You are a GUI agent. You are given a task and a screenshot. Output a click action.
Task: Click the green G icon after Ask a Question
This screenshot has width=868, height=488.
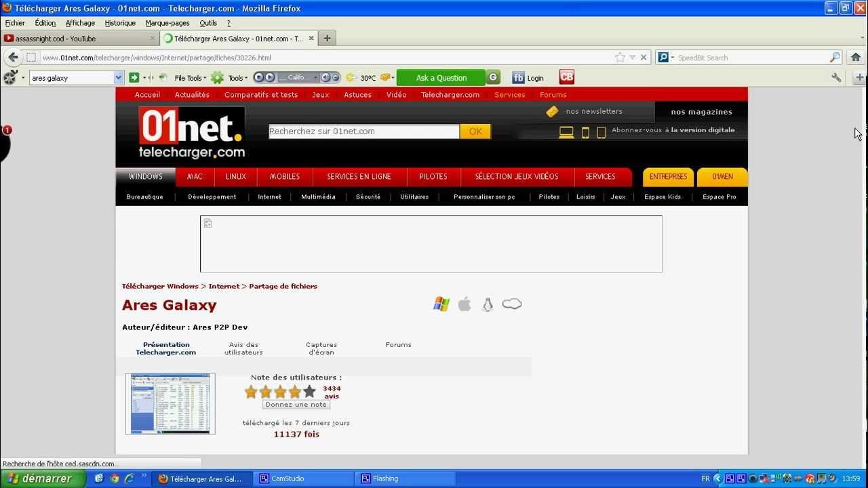pyautogui.click(x=494, y=77)
